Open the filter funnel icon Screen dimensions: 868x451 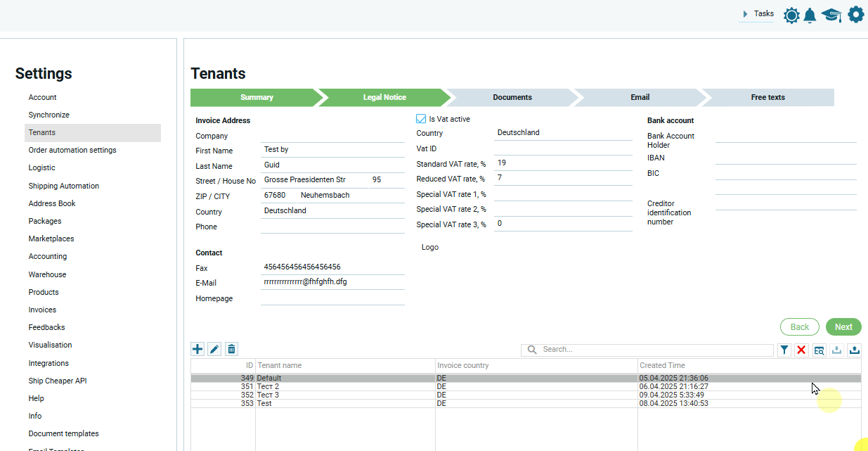point(784,350)
